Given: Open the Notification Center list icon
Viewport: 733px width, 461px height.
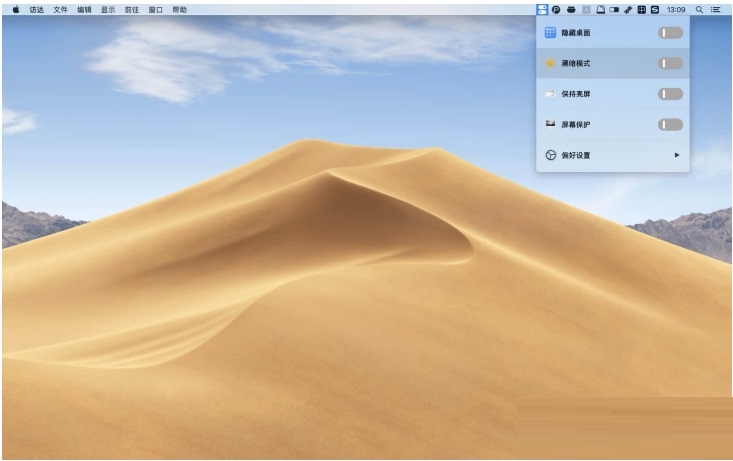Looking at the screenshot, I should 715,9.
